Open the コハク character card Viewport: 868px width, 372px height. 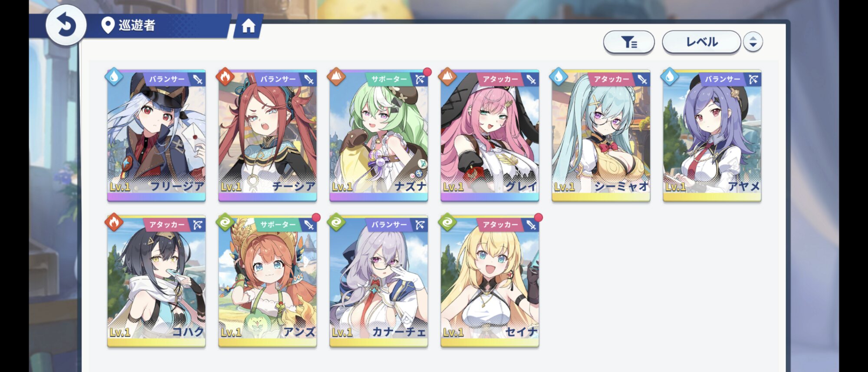coord(156,281)
